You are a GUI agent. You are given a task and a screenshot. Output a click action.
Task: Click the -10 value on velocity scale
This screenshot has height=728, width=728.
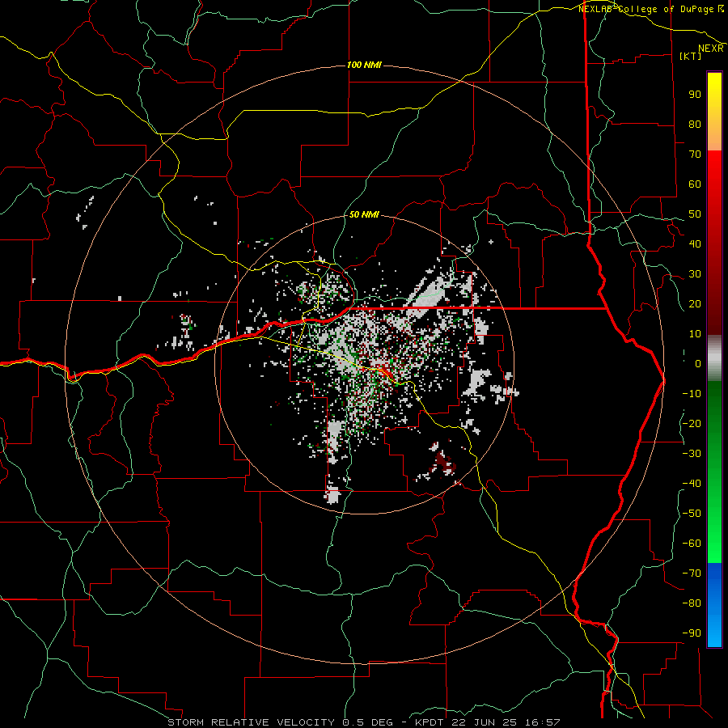coord(692,394)
